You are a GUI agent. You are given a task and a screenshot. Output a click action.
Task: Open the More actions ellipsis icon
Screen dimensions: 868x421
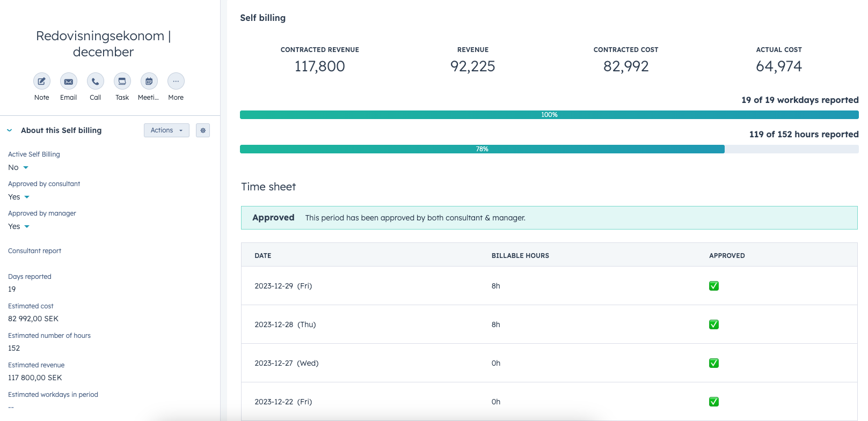tap(176, 82)
